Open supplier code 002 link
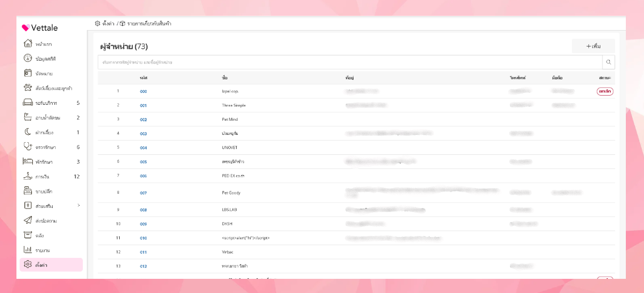This screenshot has height=293, width=644. 143,120
